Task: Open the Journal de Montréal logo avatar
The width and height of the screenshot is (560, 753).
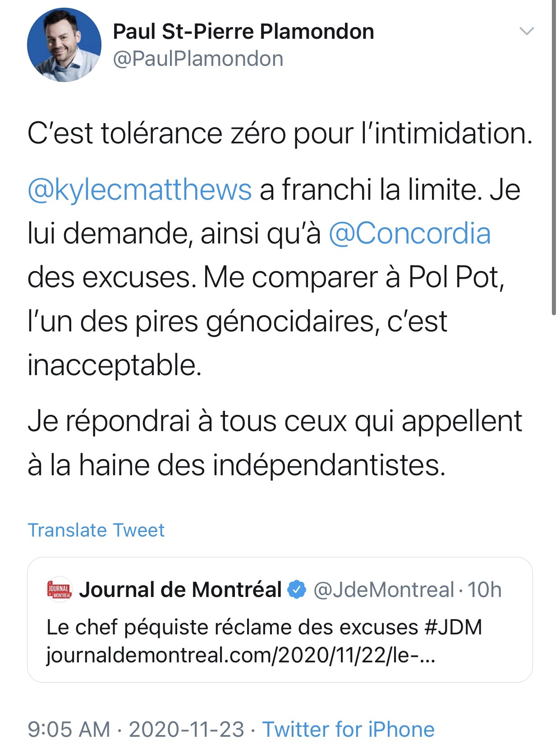Action: [60, 589]
